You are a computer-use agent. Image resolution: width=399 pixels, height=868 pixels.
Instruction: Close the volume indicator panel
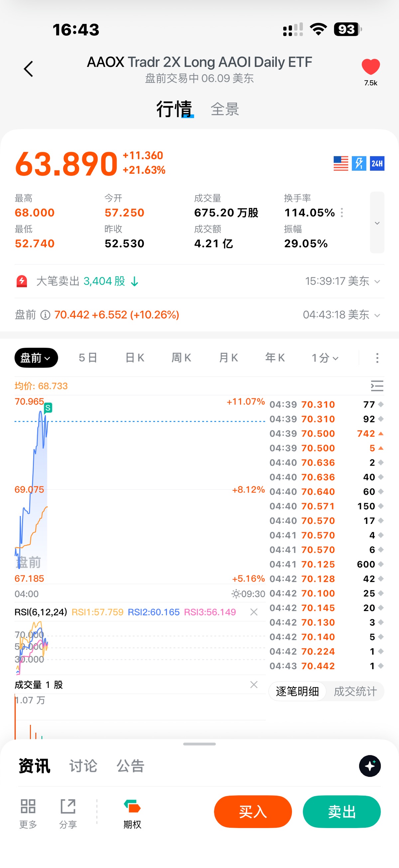click(254, 684)
